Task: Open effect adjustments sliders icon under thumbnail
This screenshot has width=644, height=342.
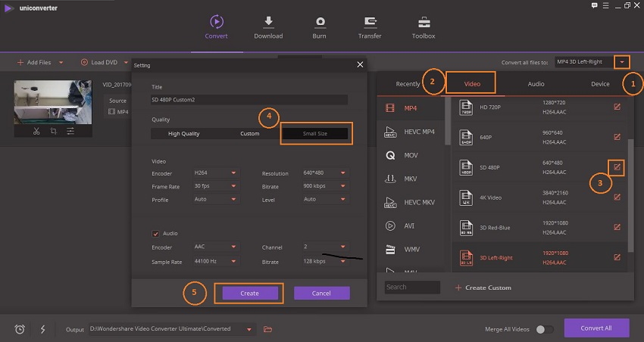Action: point(70,131)
